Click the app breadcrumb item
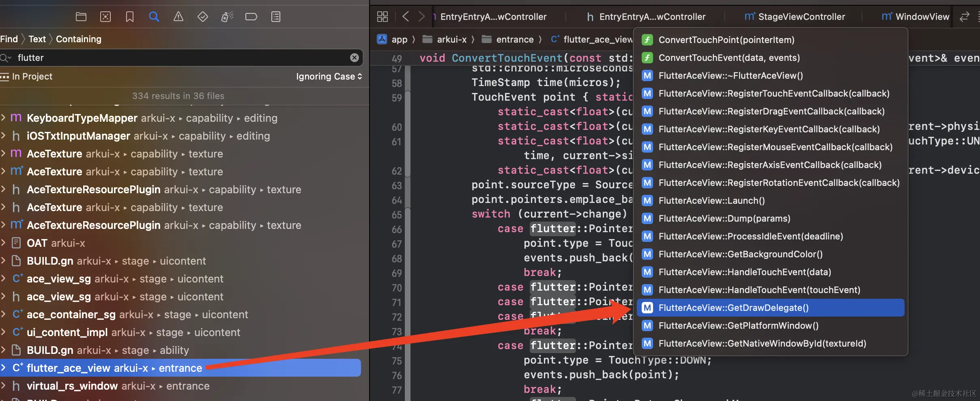980x401 pixels. pos(392,39)
